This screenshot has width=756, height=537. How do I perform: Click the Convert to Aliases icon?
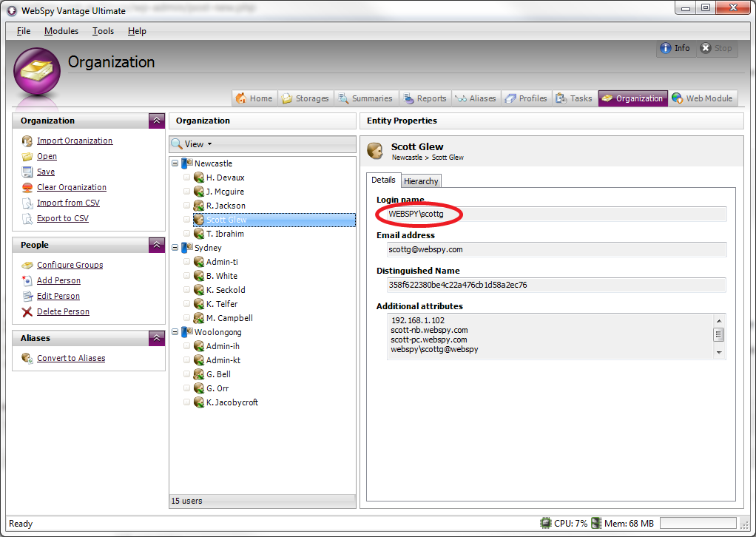(x=27, y=358)
